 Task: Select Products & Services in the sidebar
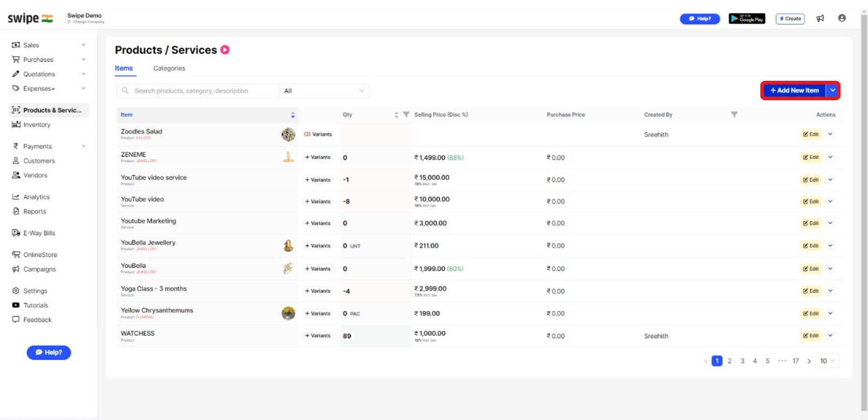coord(49,110)
